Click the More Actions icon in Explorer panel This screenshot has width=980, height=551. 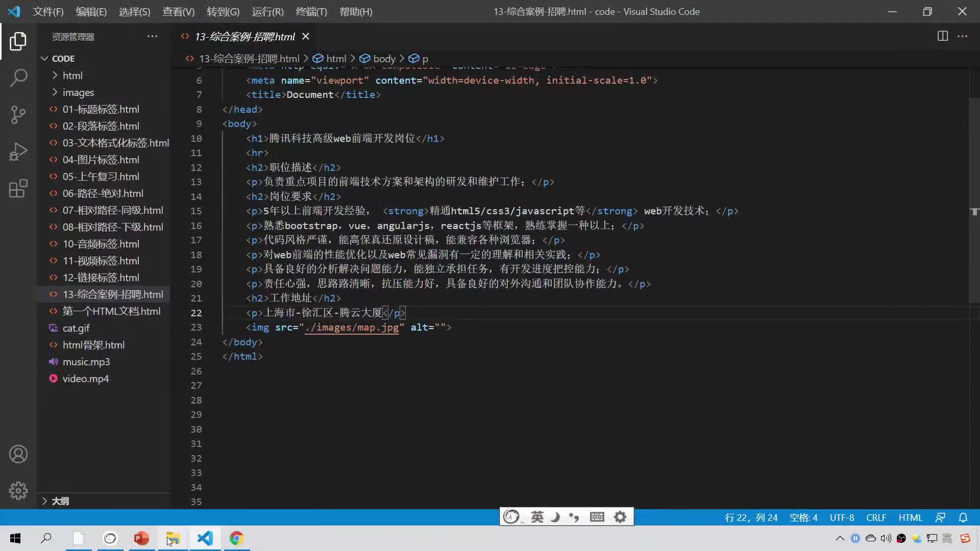tap(152, 36)
